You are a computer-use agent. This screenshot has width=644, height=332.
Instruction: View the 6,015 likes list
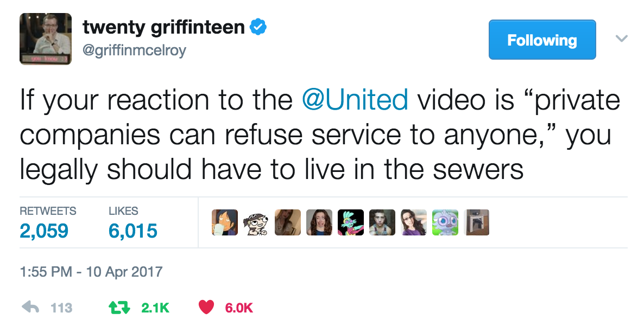click(132, 224)
